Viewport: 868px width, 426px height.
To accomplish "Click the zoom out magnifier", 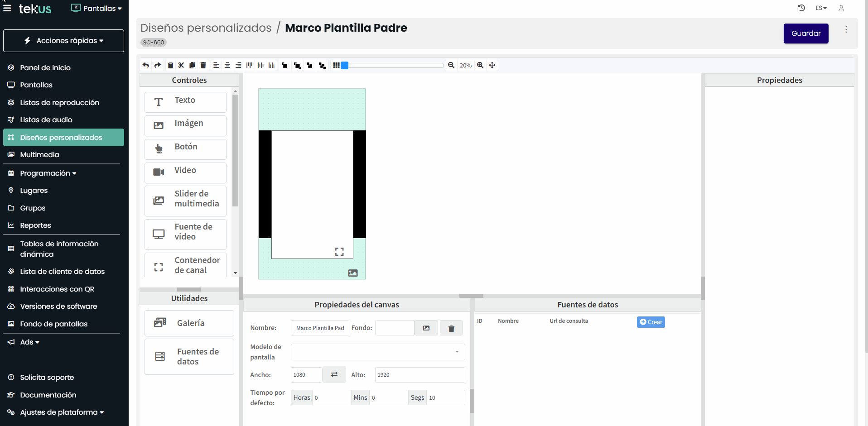I will coord(451,65).
